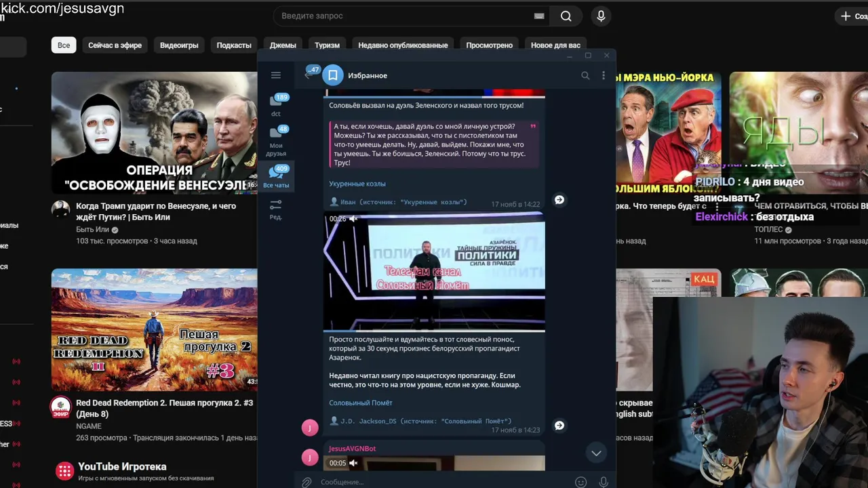Open the NGAME channel name

pos(89,426)
